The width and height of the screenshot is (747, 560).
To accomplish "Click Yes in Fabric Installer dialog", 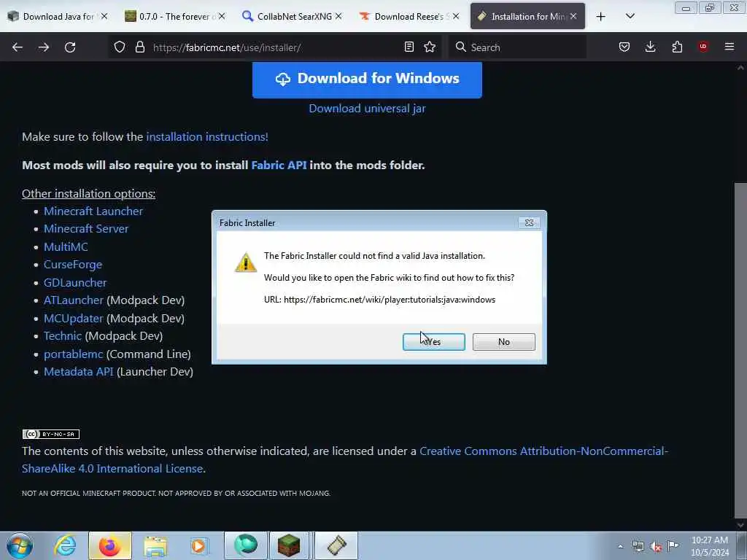I will (433, 342).
